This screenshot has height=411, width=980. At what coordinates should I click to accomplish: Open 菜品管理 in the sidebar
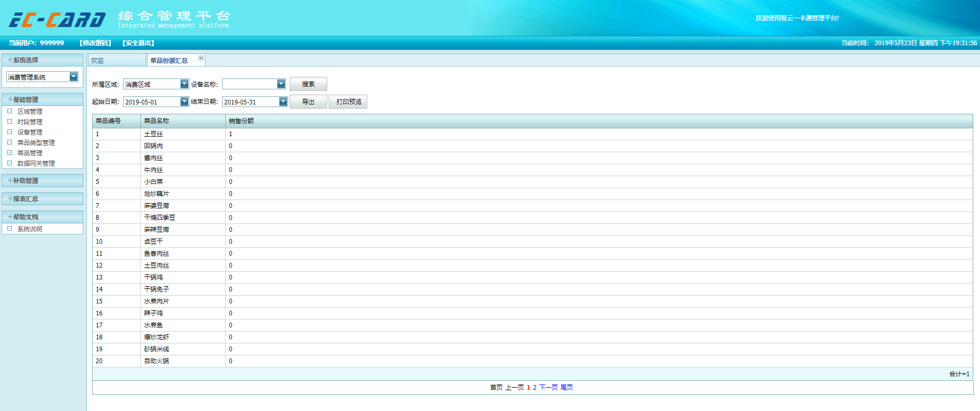tap(30, 153)
